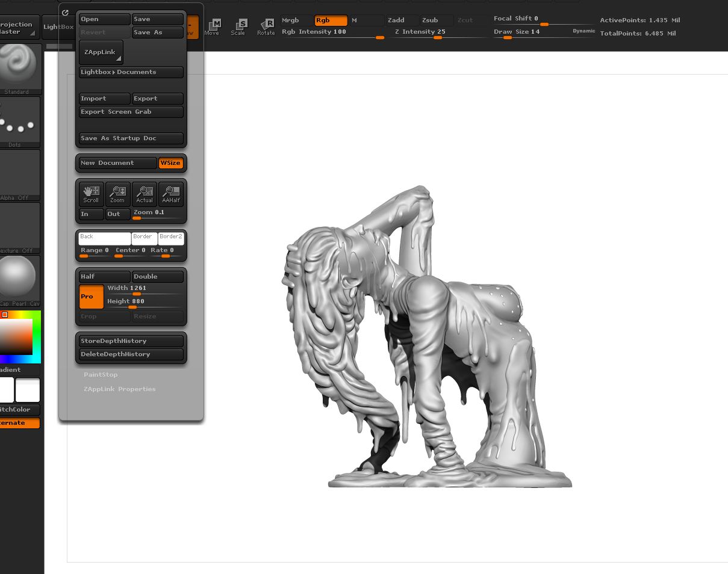Adjust the Rgb Intensity slider
This screenshot has height=574, width=728.
click(333, 33)
